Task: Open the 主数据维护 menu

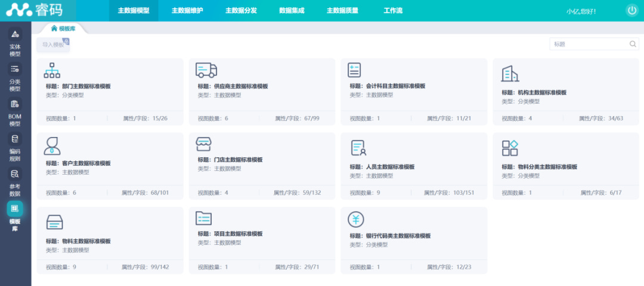Action: 187,11
